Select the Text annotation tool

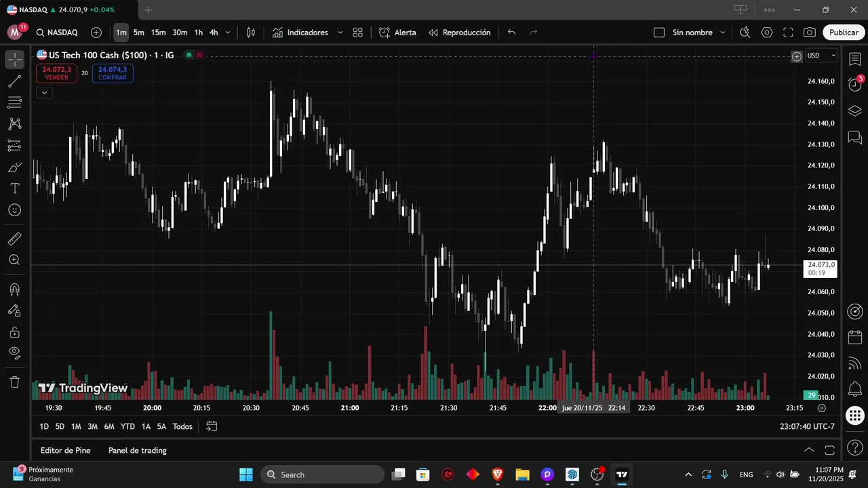pyautogui.click(x=14, y=188)
